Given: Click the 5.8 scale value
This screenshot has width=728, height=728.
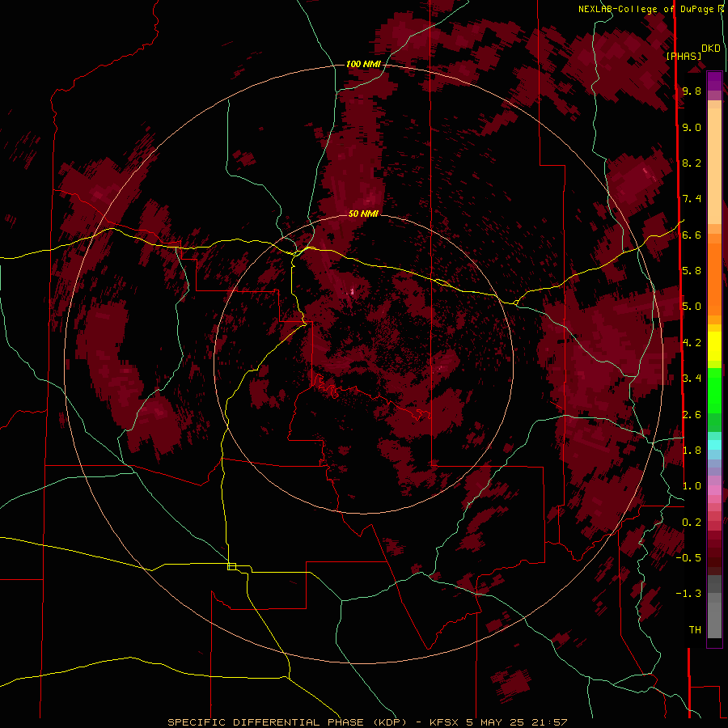Looking at the screenshot, I should [692, 271].
